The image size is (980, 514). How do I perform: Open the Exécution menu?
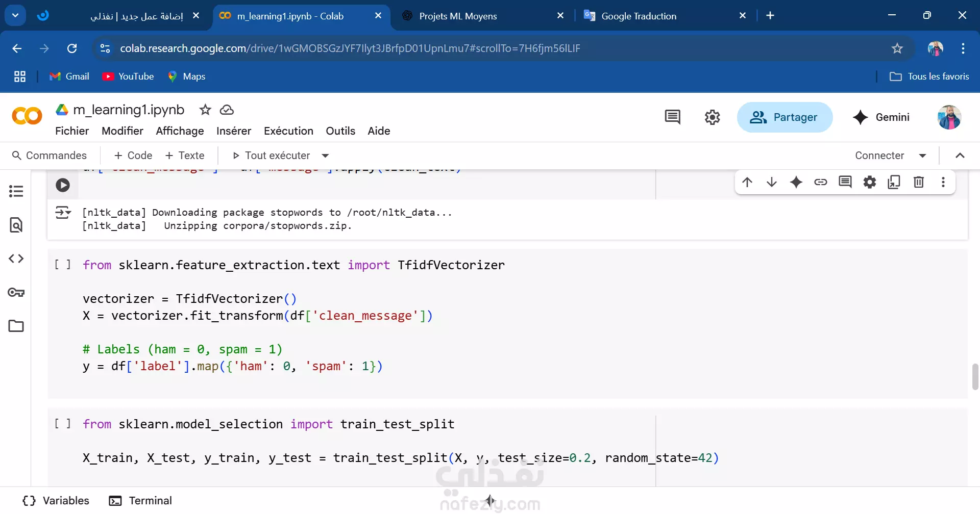click(288, 131)
